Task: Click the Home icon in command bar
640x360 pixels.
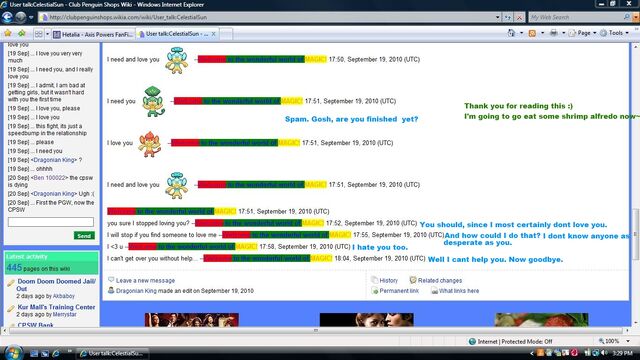Action: point(511,33)
